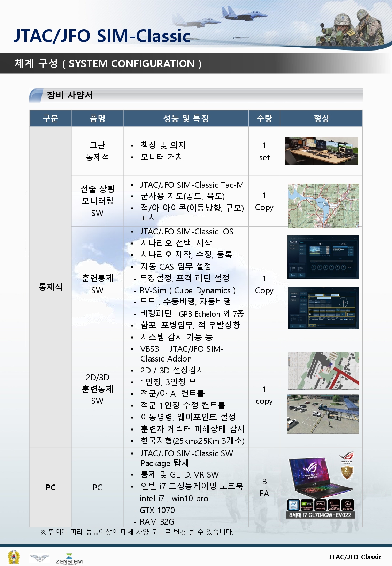This screenshot has height=566, width=392.
Task: Click '이동명령, 웨이포인트 설정' bullet
Action: point(188,417)
